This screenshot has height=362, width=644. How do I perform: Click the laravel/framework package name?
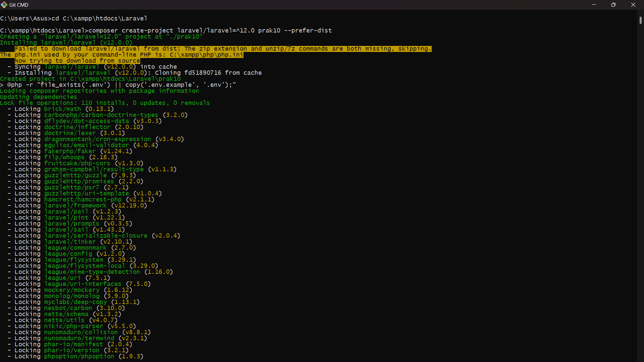pyautogui.click(x=75, y=205)
